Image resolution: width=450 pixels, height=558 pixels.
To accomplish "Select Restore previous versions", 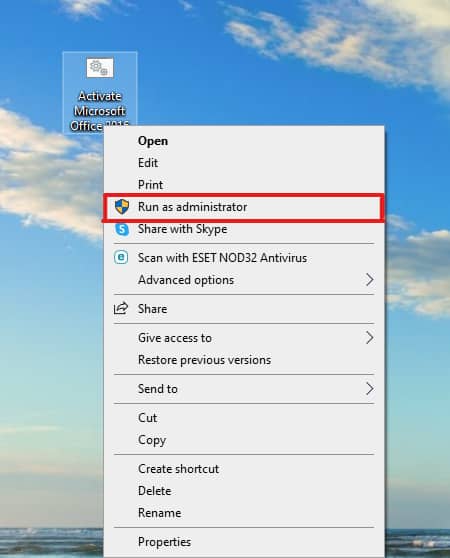I will click(244, 360).
